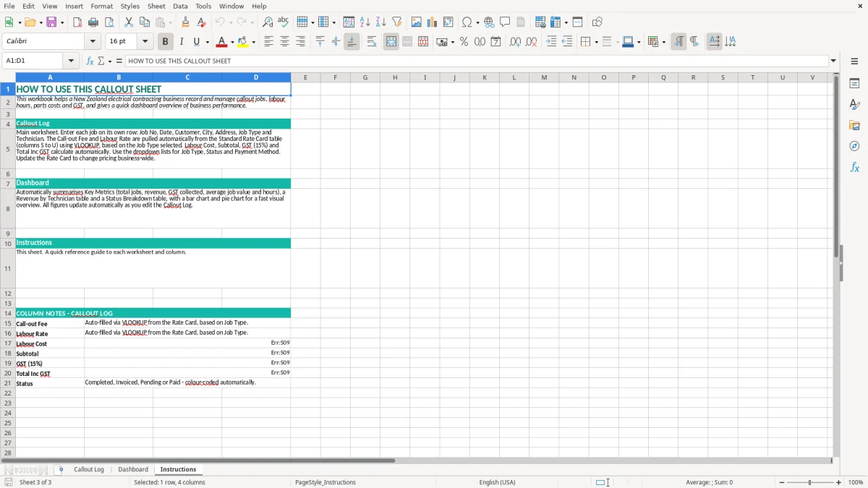
Task: Open Find and Replace
Action: [268, 22]
